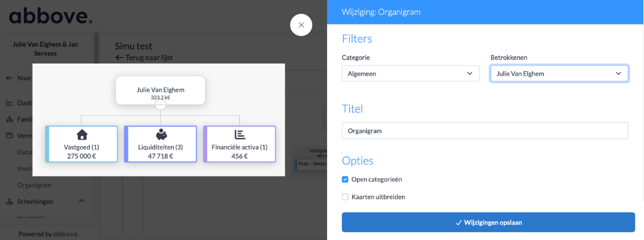Collapse the Schenkingen section chevron
This screenshot has width=644, height=240.
[81, 201]
